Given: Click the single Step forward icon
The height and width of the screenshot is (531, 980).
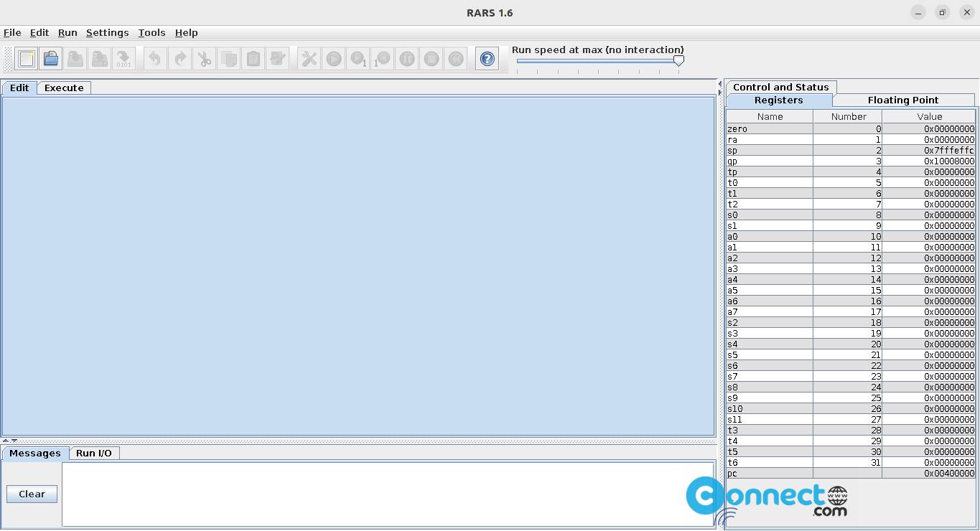Looking at the screenshot, I should pyautogui.click(x=358, y=59).
